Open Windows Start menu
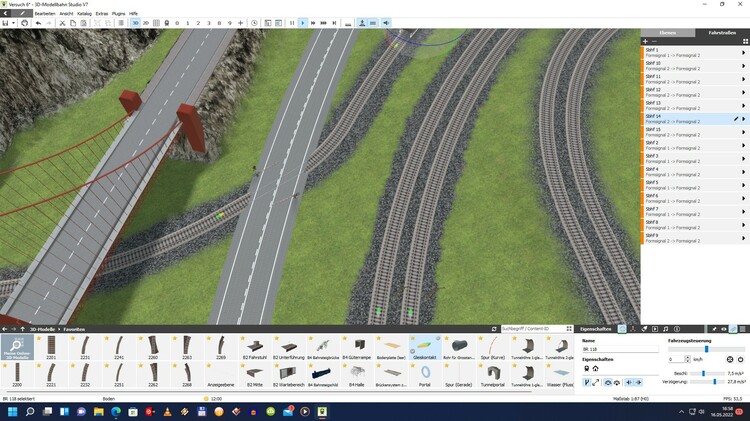The width and height of the screenshot is (750, 421). coord(12,411)
